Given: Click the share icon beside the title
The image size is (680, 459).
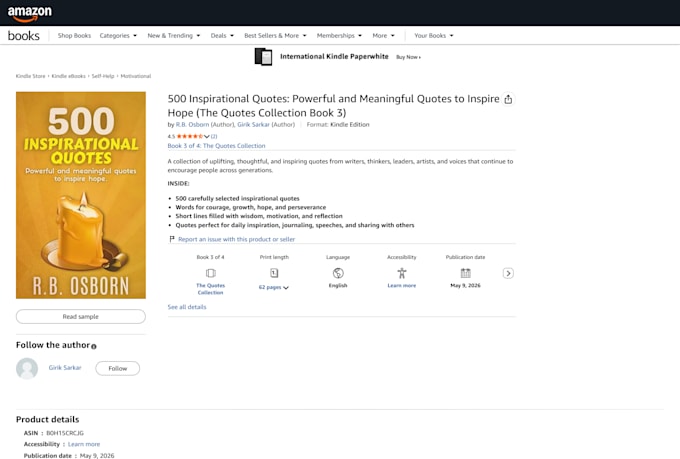Looking at the screenshot, I should coord(508,99).
